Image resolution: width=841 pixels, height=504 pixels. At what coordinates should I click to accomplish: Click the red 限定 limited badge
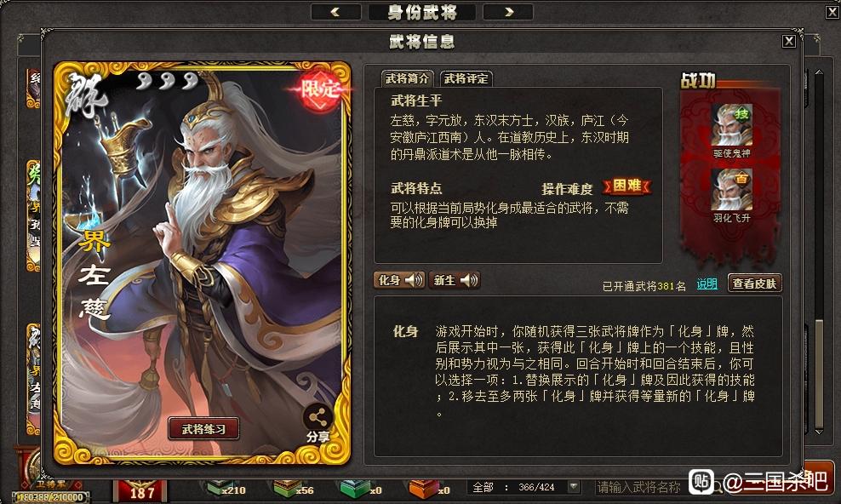coord(319,89)
